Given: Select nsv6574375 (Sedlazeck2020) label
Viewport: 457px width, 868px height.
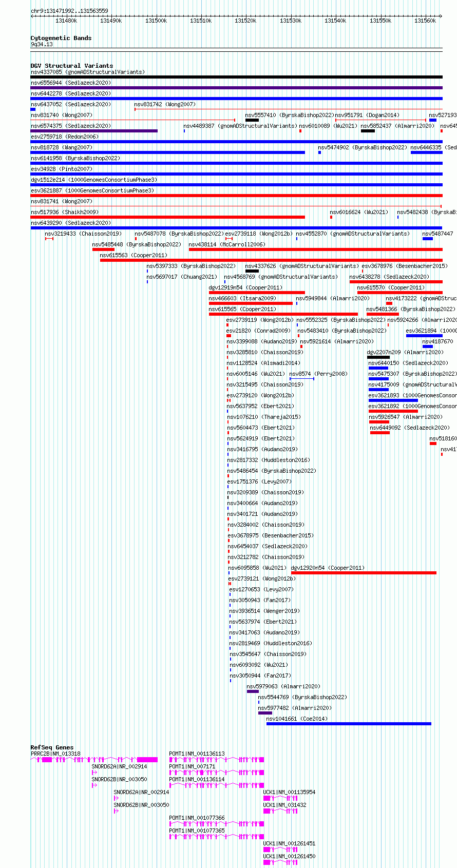Looking at the screenshot, I should (71, 126).
